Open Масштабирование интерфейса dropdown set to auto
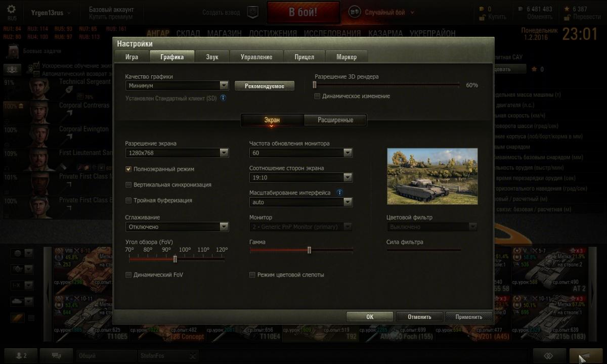This screenshot has width=607, height=364. pyautogui.click(x=301, y=202)
